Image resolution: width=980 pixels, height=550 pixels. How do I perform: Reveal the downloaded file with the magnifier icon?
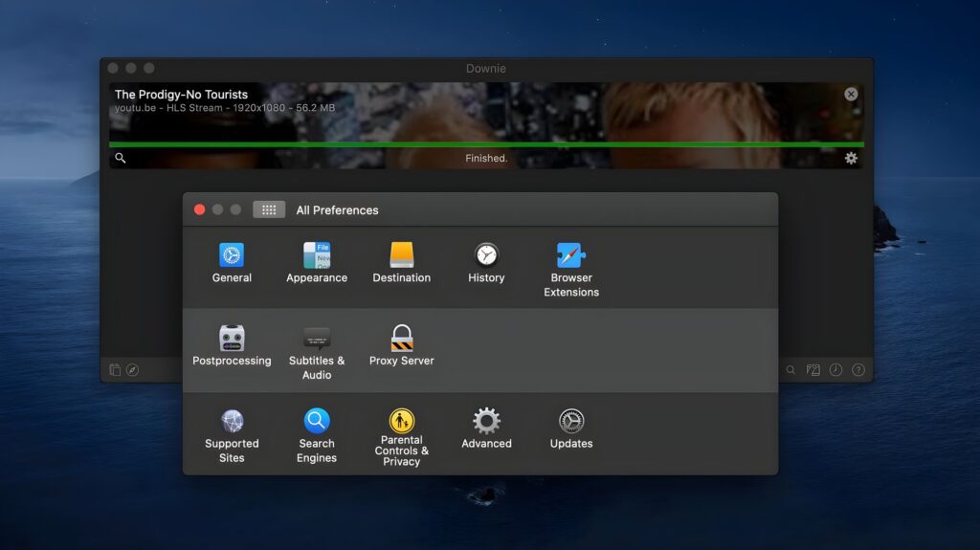point(121,159)
